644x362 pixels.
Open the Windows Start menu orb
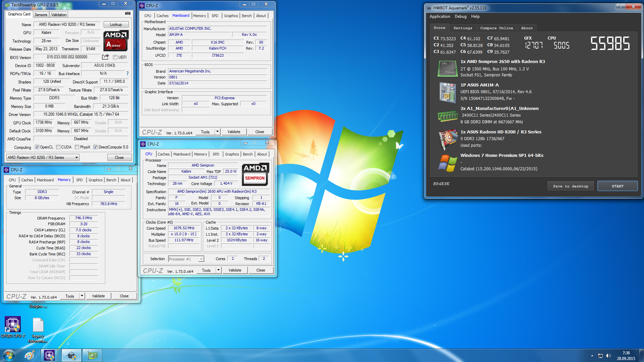tap(9, 355)
